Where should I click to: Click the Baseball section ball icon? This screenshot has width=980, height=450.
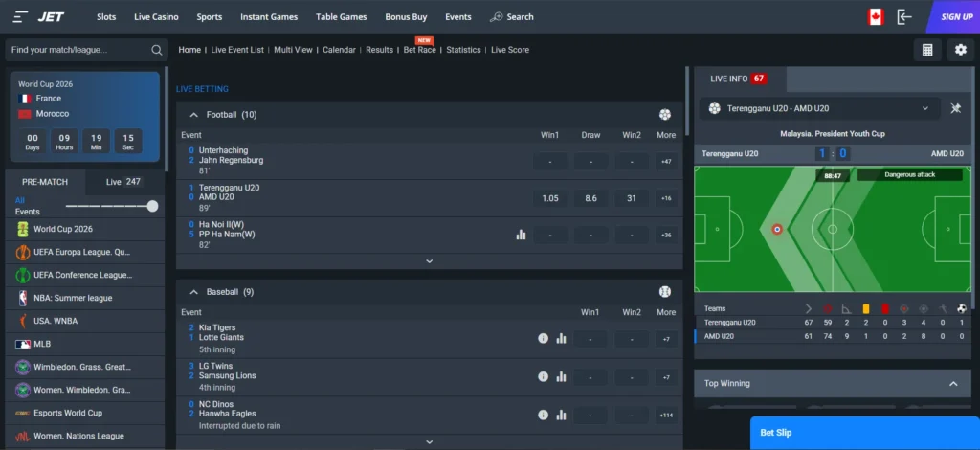pyautogui.click(x=665, y=292)
